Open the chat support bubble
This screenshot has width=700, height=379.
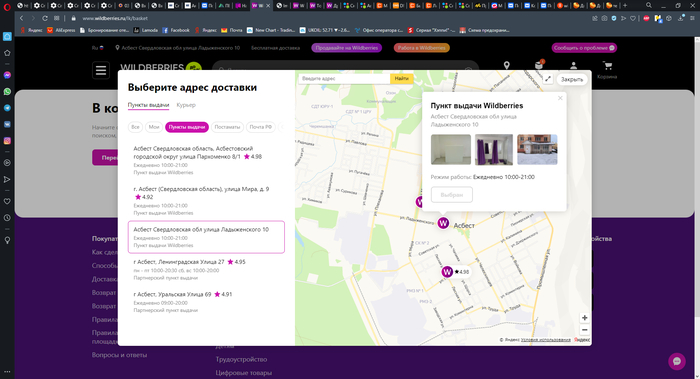tap(677, 361)
